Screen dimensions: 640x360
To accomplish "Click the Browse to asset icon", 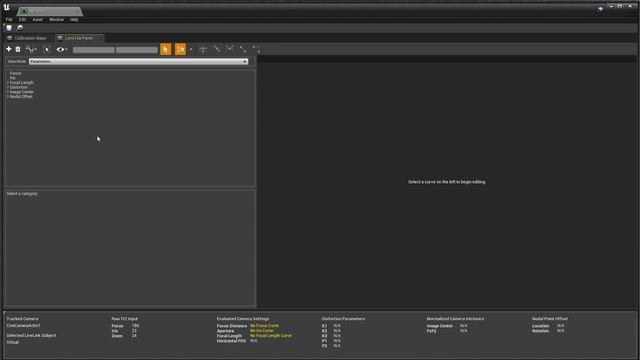I will coord(20,28).
